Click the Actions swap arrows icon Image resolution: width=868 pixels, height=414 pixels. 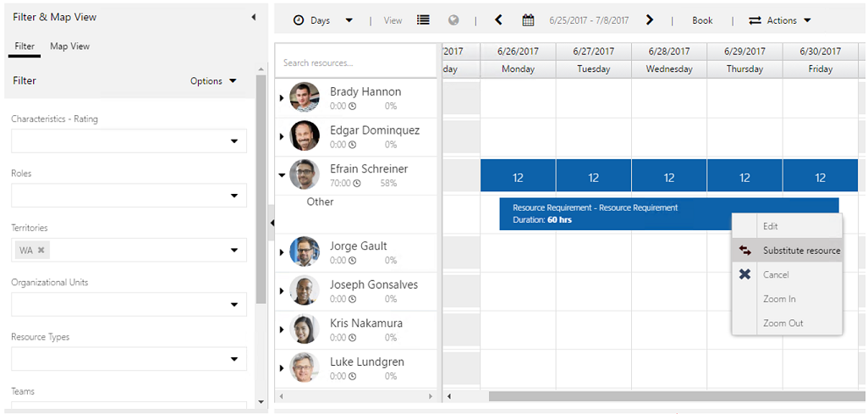point(755,20)
